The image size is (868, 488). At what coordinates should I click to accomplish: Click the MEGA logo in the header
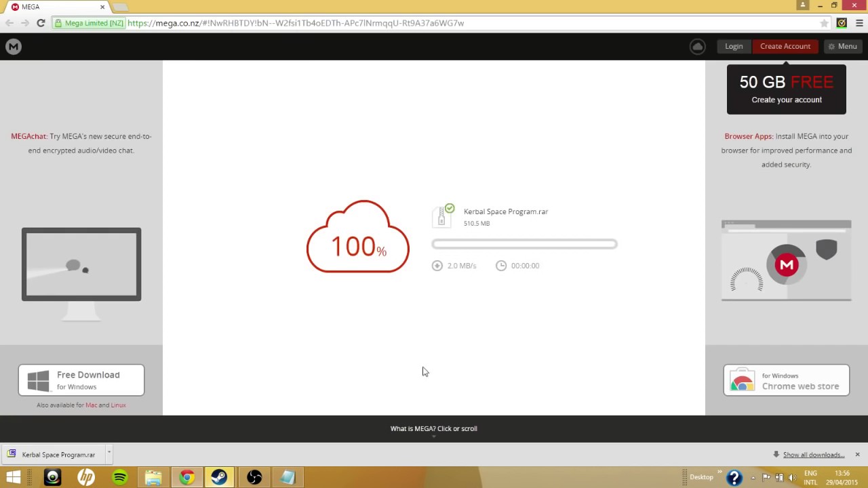coord(14,46)
